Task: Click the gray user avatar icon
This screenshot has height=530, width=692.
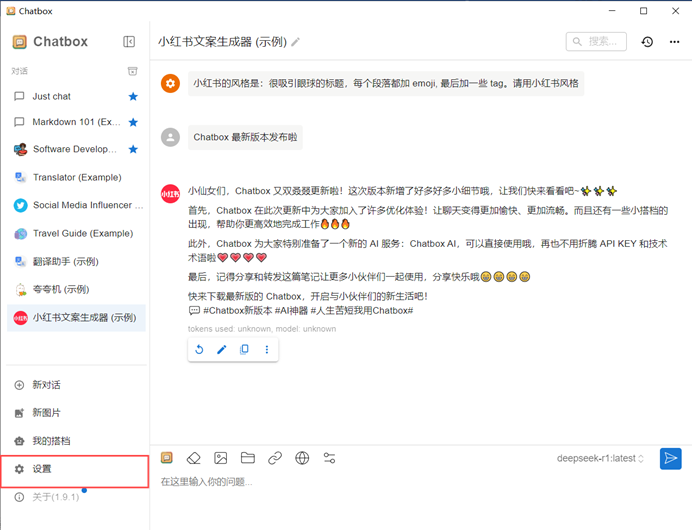Action: tap(170, 137)
